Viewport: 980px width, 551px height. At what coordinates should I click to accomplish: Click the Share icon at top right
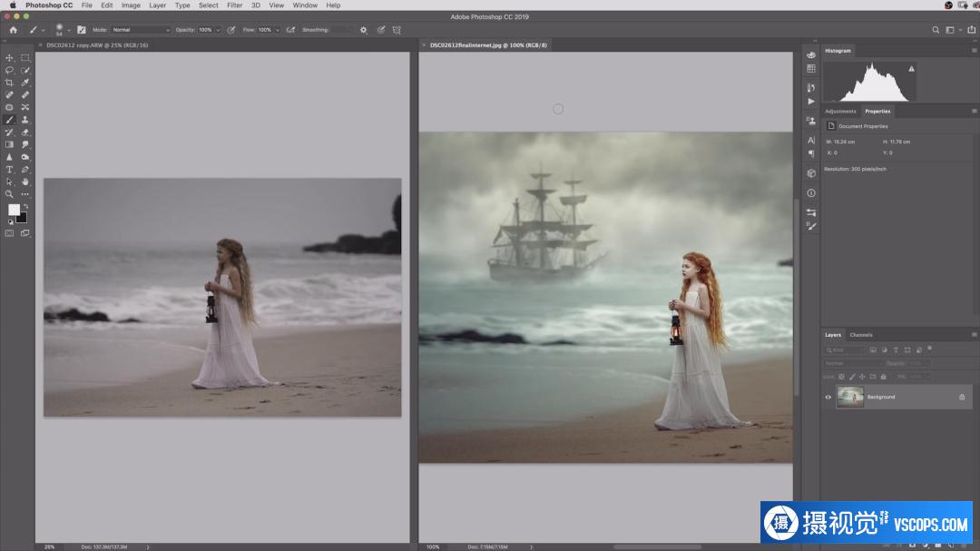pyautogui.click(x=971, y=30)
